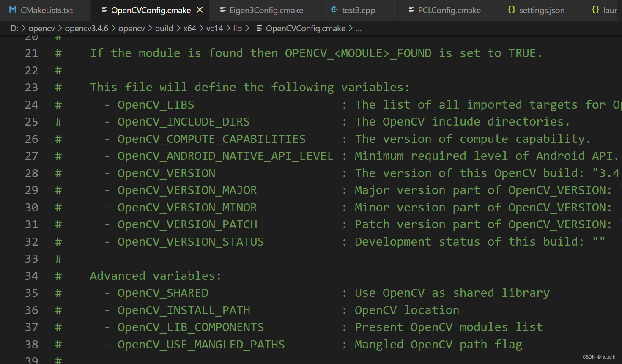The image size is (622, 364).
Task: Close the OpenCVConfig.cmake tab
Action: tap(200, 10)
